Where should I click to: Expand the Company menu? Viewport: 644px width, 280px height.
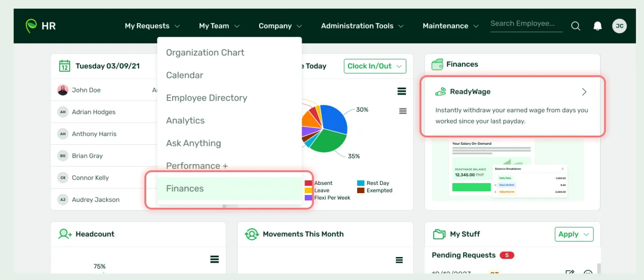coord(280,26)
